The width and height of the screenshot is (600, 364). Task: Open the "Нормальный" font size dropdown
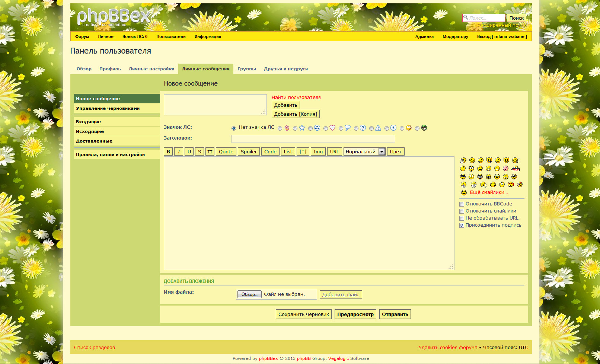point(364,151)
